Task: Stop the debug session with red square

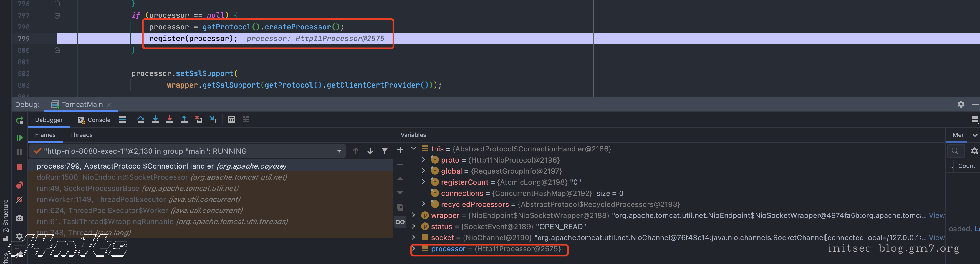Action: point(19,167)
